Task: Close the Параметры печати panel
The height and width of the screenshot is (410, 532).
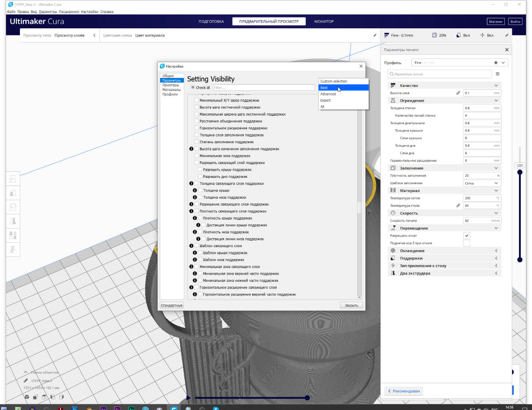Action: click(x=507, y=50)
